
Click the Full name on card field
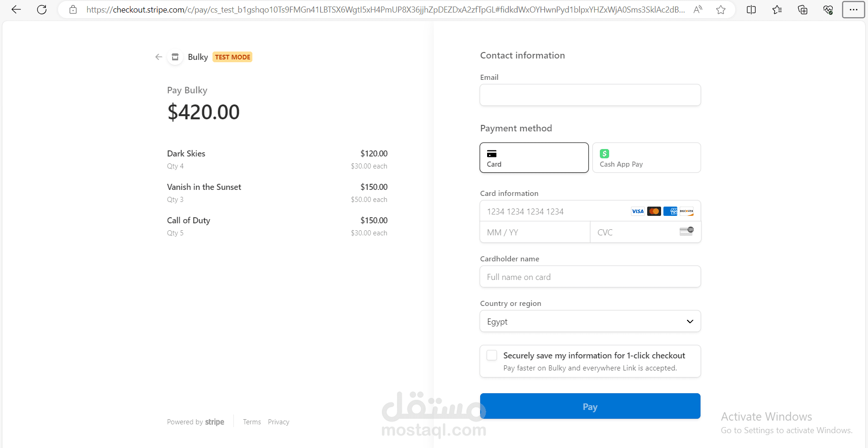(590, 277)
